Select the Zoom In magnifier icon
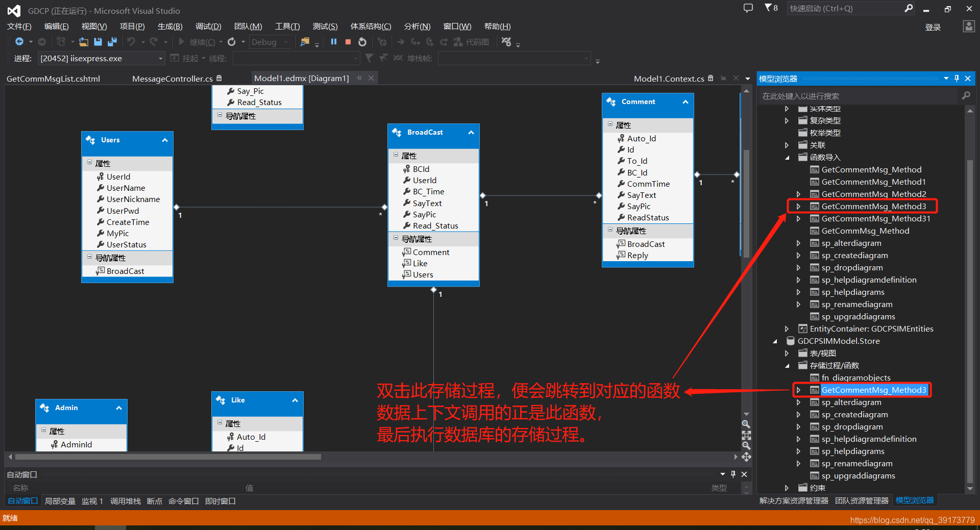Image resolution: width=980 pixels, height=530 pixels. coord(746,424)
